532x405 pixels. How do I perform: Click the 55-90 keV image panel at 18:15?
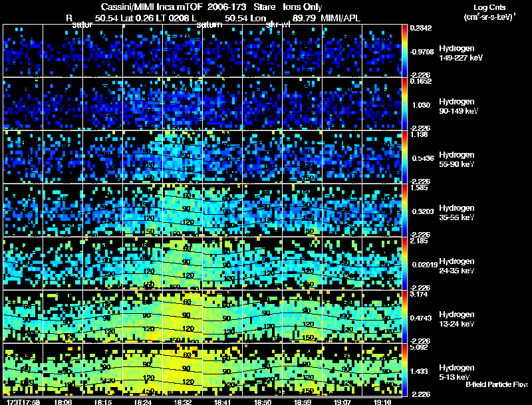(103, 157)
